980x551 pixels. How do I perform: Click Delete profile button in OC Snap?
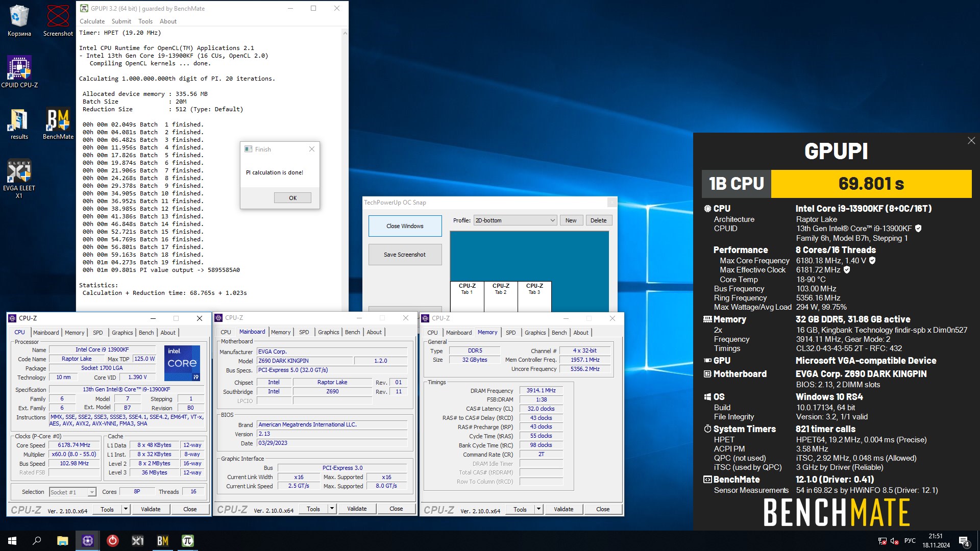pos(599,220)
